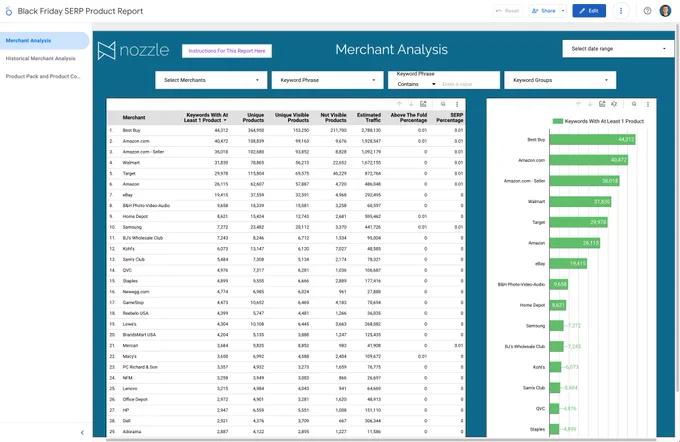Click the blue Edit button
The image size is (680, 442).
click(x=589, y=11)
